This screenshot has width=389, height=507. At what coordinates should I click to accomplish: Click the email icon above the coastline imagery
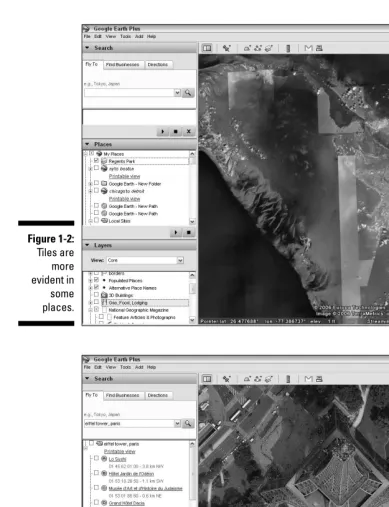pyautogui.click(x=308, y=48)
